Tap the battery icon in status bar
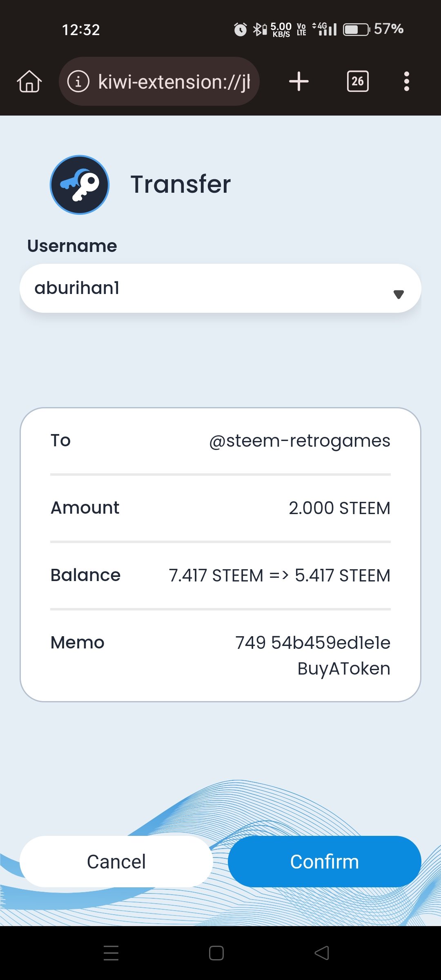This screenshot has width=441, height=980. point(356,29)
